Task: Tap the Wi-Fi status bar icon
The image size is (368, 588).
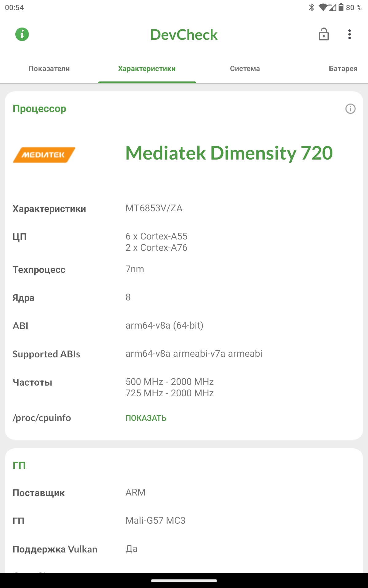Action: 323,7
